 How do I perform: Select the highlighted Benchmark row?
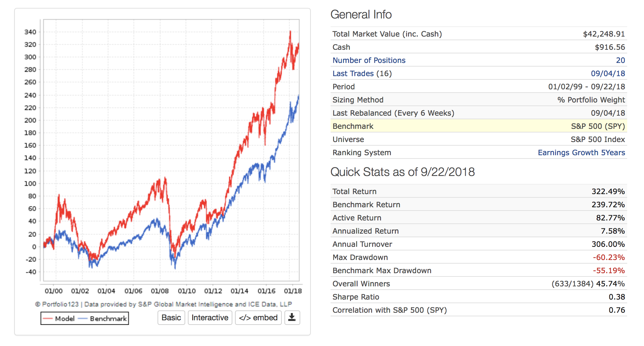[478, 126]
